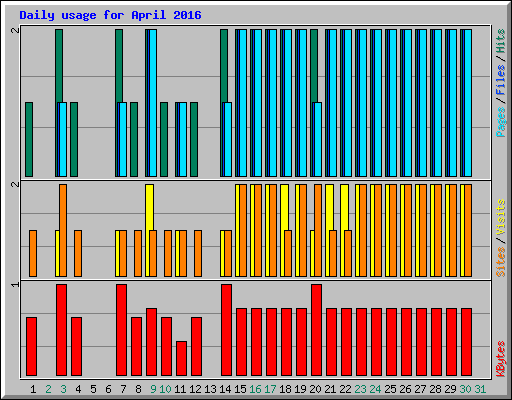Click the green Hits bar for day 1
This screenshot has height=400, width=512.
tap(29, 139)
